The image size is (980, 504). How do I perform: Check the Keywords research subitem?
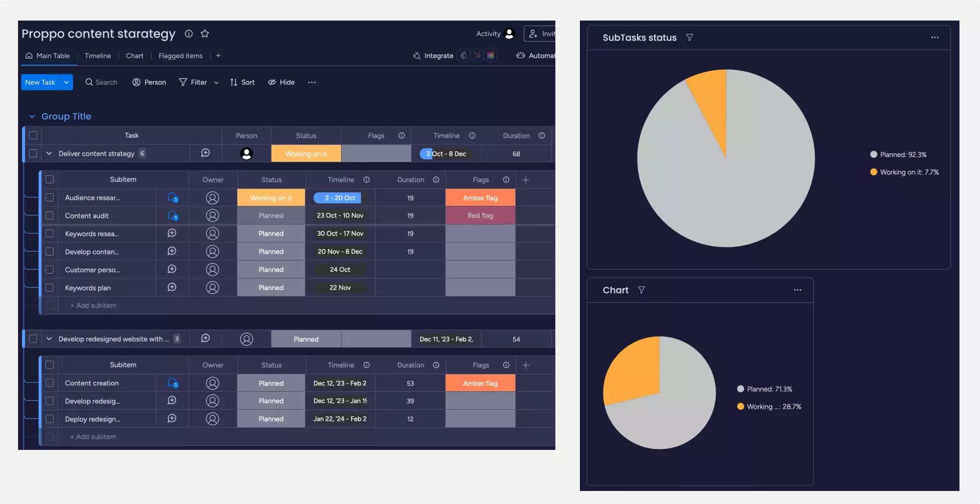pos(50,233)
